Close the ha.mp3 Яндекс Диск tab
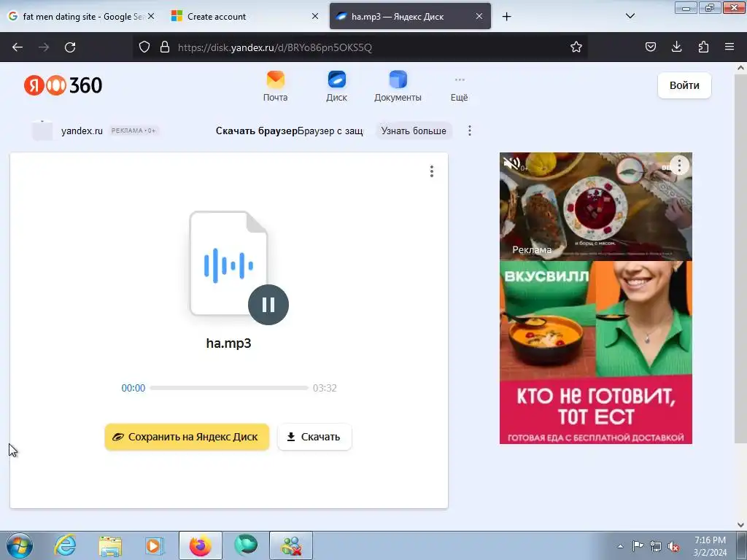The width and height of the screenshot is (747, 560). point(479,16)
